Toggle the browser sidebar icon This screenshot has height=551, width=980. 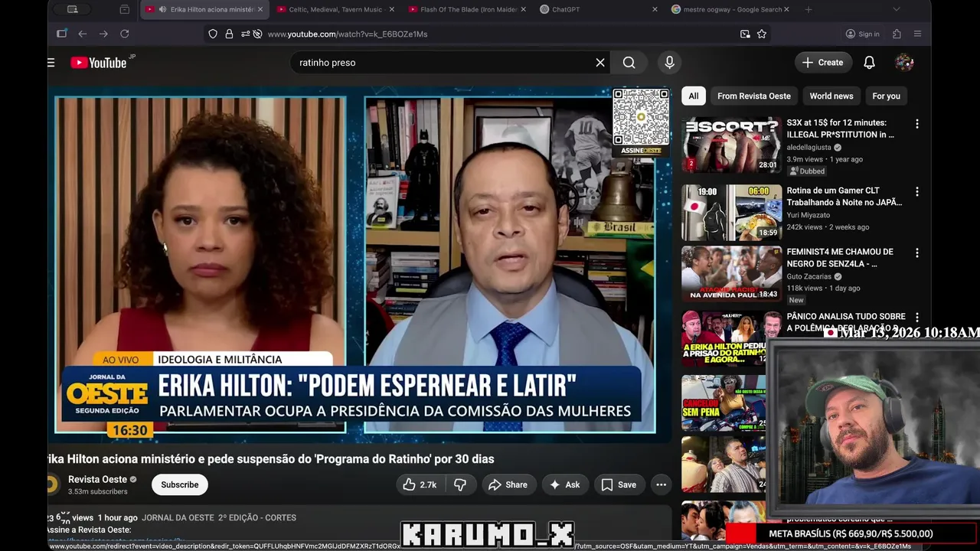pyautogui.click(x=61, y=34)
